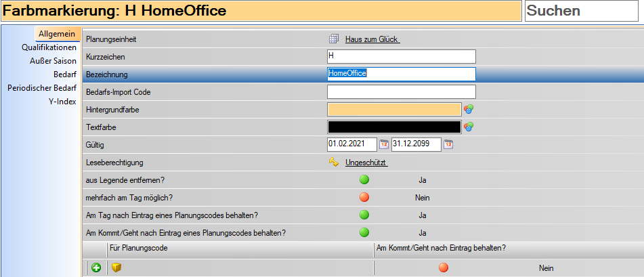Open color picker for Hintergrundfarbe
This screenshot has width=644, height=277.
(x=468, y=109)
